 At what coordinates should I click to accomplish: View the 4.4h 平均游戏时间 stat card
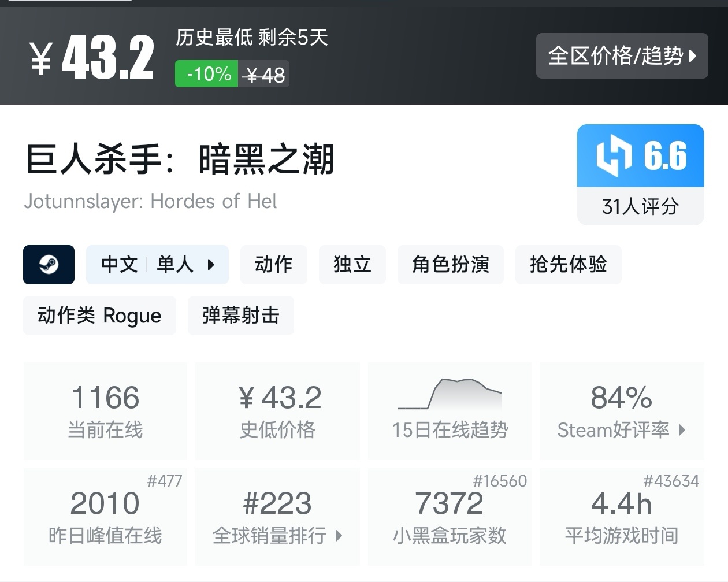point(622,517)
